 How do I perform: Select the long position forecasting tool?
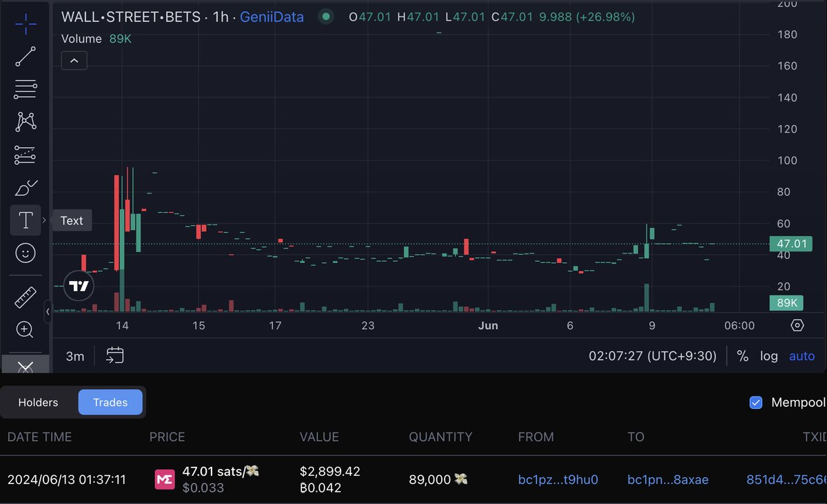[x=25, y=155]
